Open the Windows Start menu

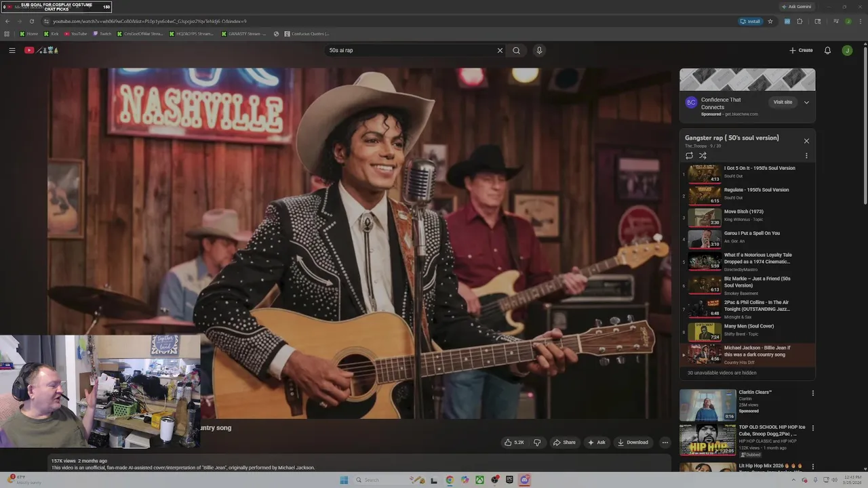344,480
